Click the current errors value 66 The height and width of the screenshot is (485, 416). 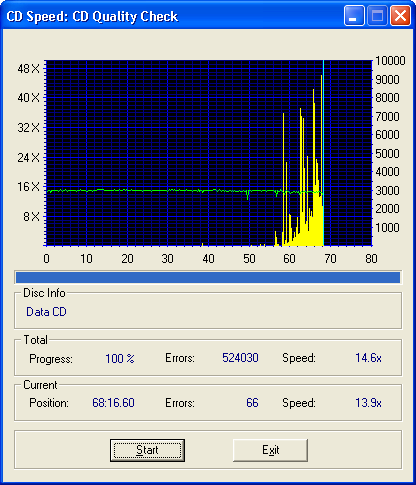252,403
